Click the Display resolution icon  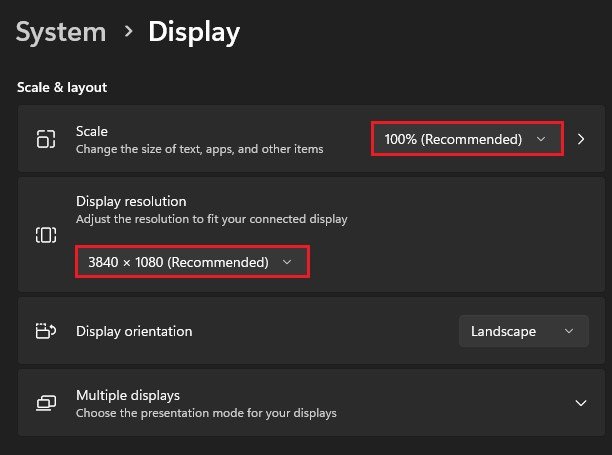(x=46, y=235)
